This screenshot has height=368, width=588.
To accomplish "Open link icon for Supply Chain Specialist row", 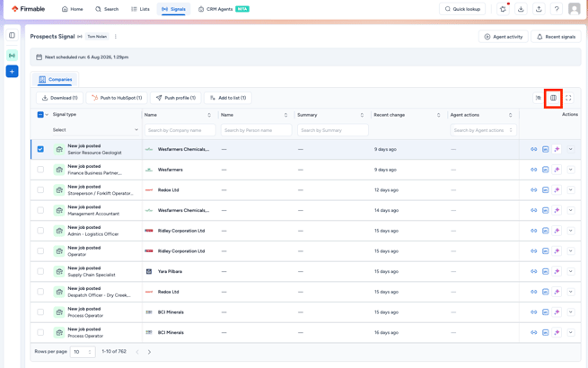I will pyautogui.click(x=533, y=271).
